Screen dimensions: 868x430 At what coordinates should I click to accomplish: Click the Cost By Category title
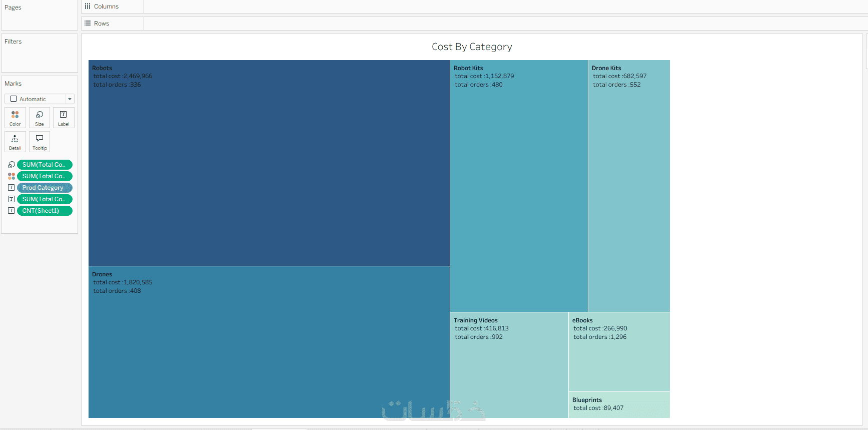472,47
